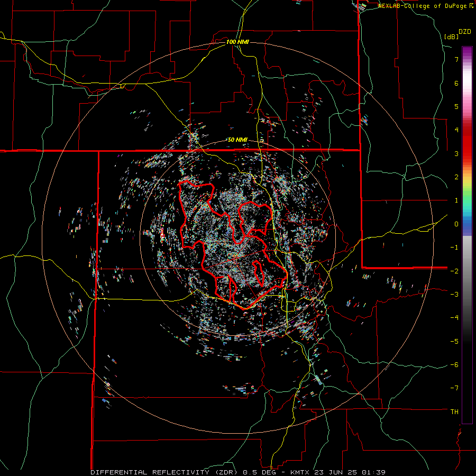Click the DZD legend title
Screen dimensions: 476x476
click(465, 32)
